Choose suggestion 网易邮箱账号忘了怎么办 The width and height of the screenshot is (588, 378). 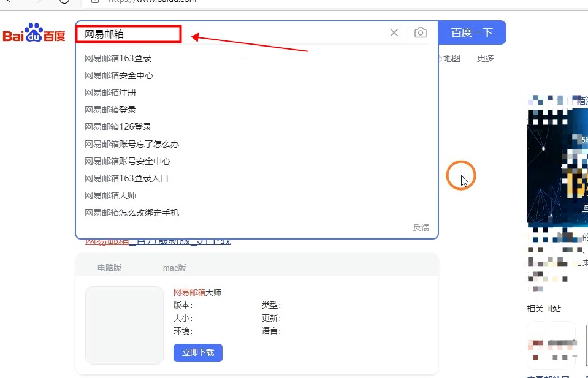click(x=132, y=145)
